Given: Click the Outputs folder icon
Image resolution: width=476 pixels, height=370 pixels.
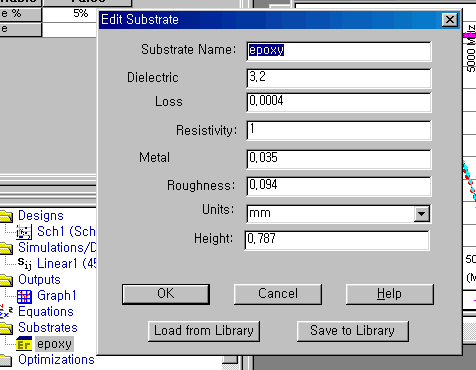Looking at the screenshot, I should [6, 280].
